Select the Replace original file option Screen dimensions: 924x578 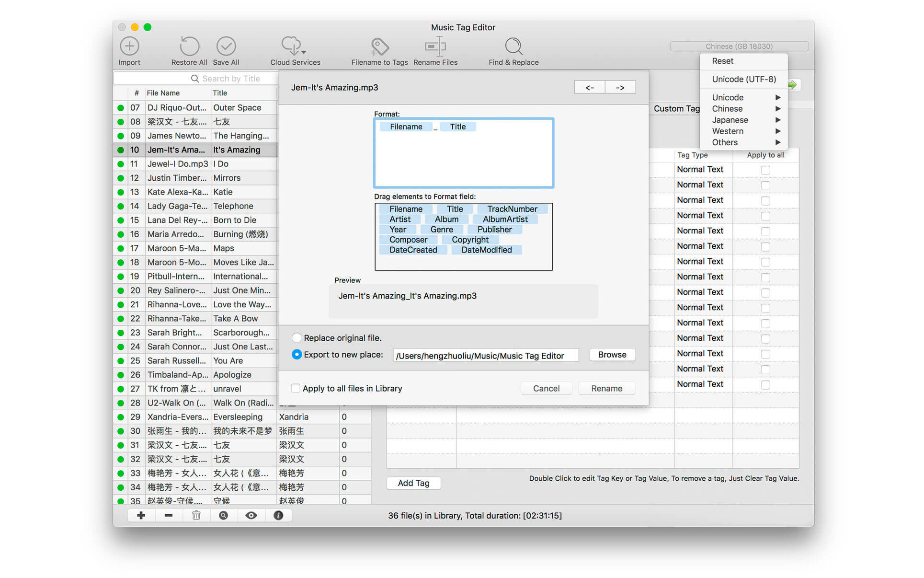pos(297,338)
